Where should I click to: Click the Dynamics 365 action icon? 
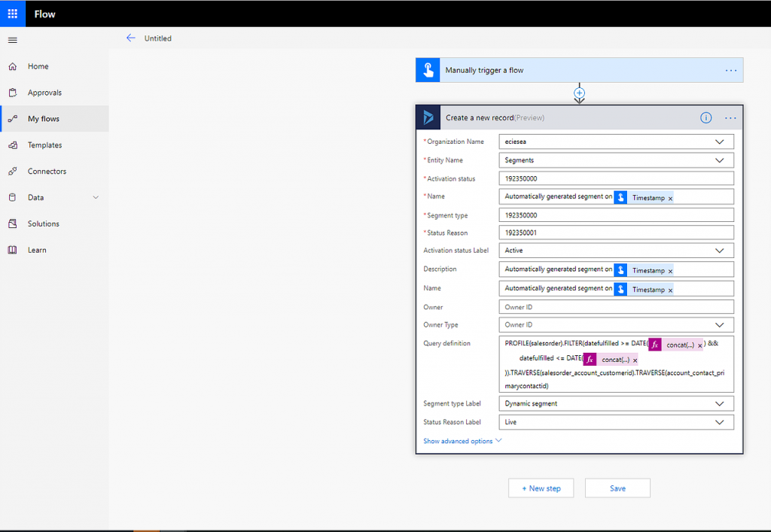coord(428,117)
